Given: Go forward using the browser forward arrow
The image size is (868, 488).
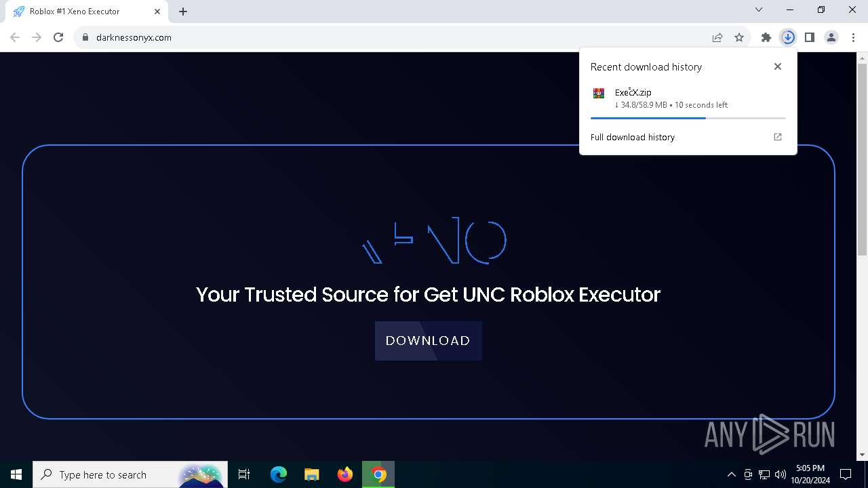Looking at the screenshot, I should pyautogui.click(x=37, y=37).
